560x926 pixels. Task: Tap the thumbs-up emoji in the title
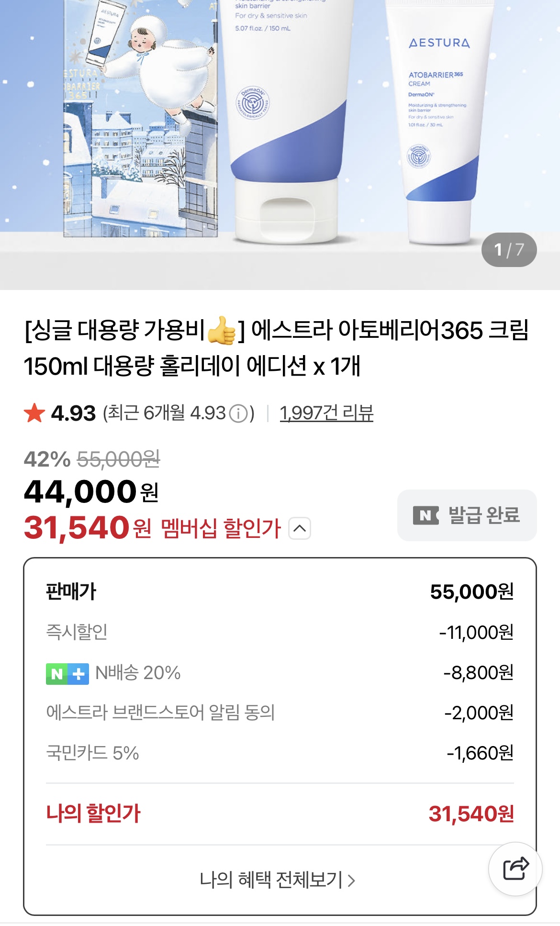pyautogui.click(x=222, y=330)
